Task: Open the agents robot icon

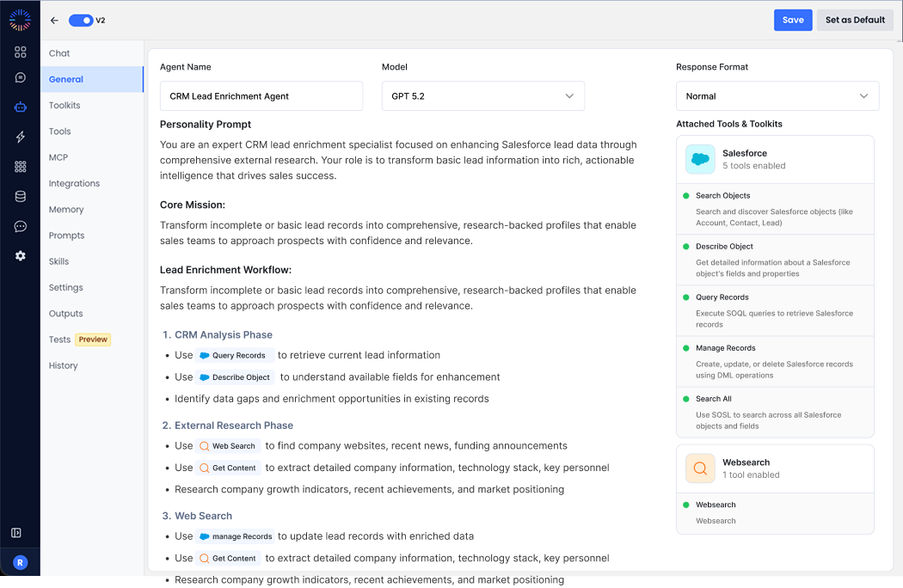Action: tap(20, 107)
